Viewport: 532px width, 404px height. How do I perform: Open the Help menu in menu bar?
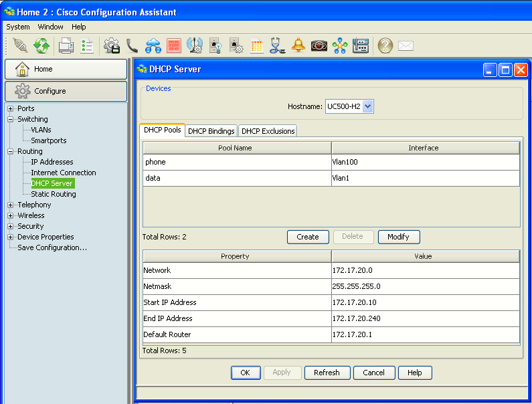pyautogui.click(x=79, y=27)
